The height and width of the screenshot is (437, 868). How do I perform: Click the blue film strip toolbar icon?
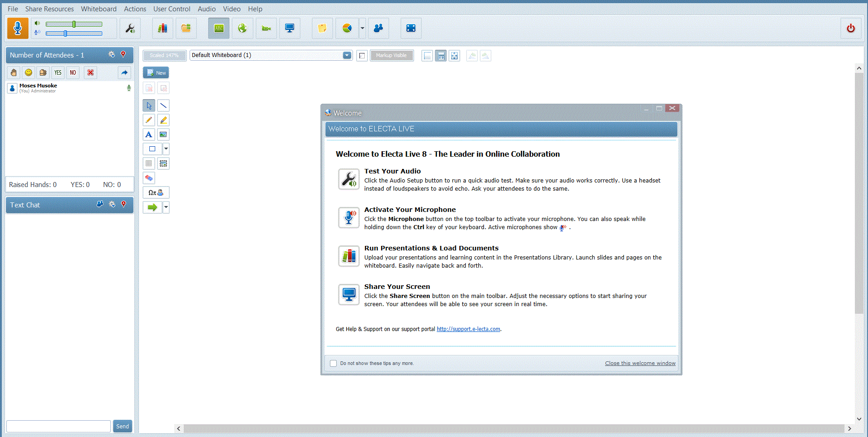[x=411, y=28]
